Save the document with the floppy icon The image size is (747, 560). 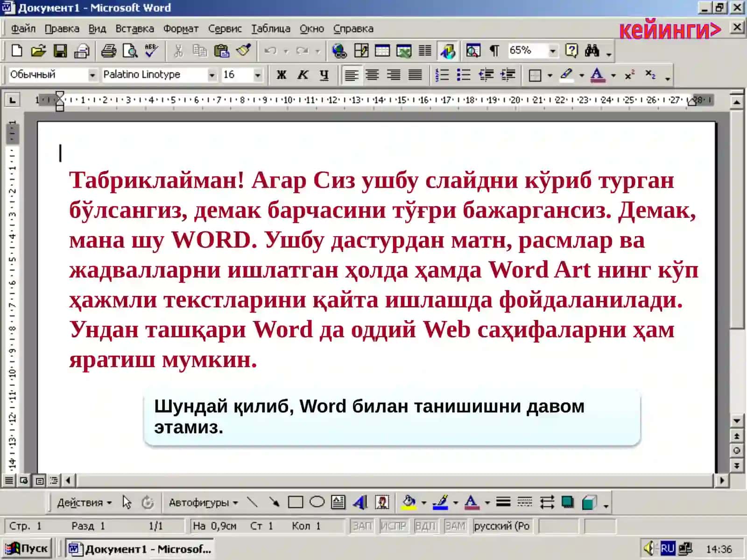click(x=60, y=50)
